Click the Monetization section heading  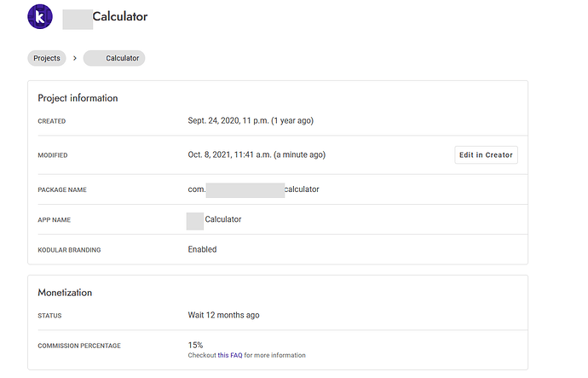[65, 293]
